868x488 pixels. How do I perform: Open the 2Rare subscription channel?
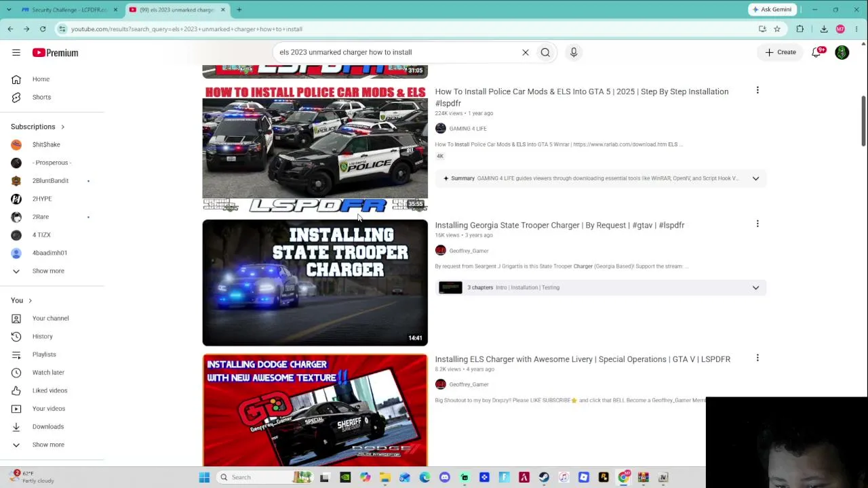[x=41, y=217]
